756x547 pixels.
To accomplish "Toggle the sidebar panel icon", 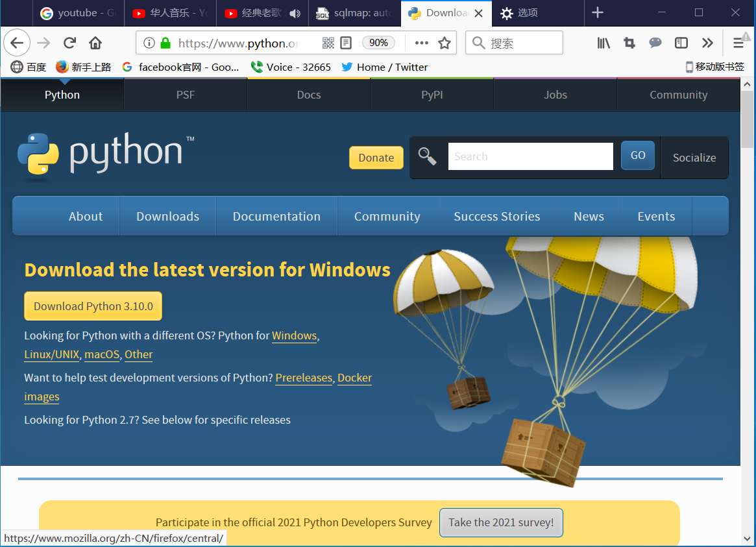I will coord(681,43).
